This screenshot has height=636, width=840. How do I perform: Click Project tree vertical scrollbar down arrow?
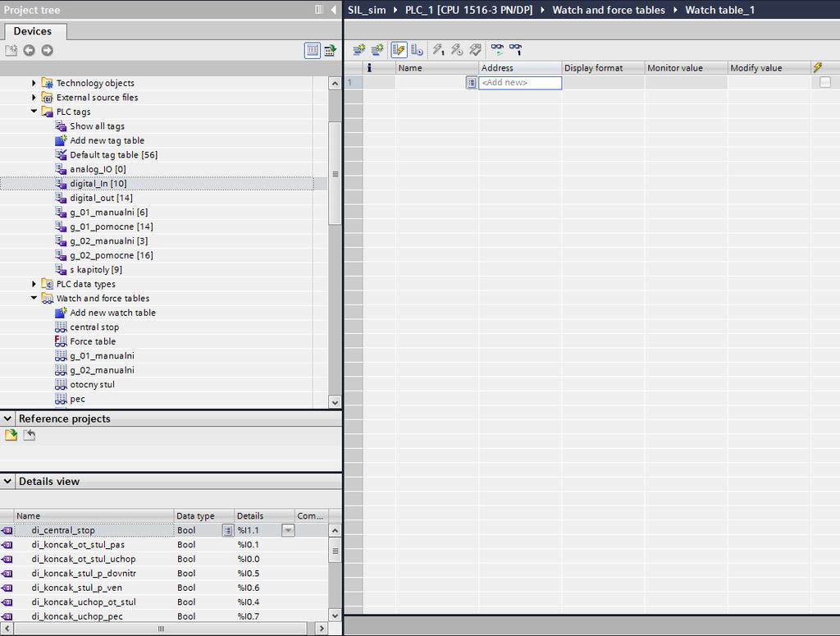pyautogui.click(x=335, y=402)
